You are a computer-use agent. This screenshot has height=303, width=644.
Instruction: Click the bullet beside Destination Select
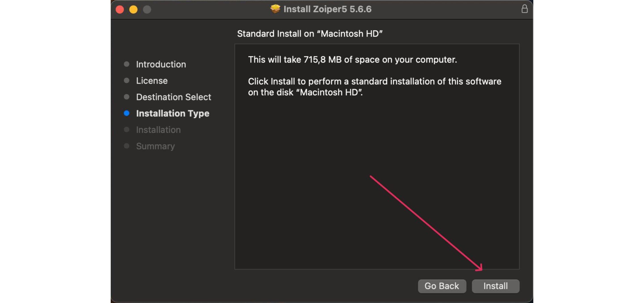tap(127, 97)
